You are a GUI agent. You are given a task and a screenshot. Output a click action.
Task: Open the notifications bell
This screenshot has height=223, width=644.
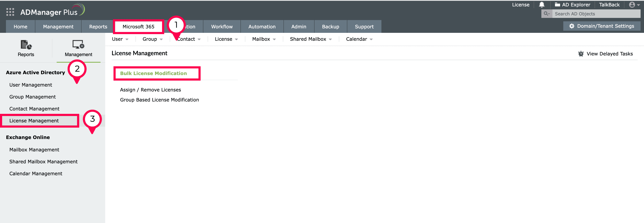[x=542, y=5]
